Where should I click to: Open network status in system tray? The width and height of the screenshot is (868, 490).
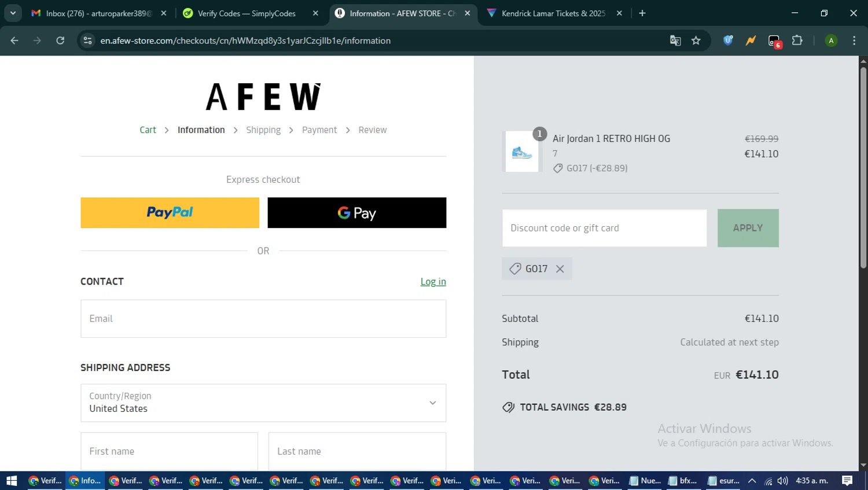[x=768, y=481]
